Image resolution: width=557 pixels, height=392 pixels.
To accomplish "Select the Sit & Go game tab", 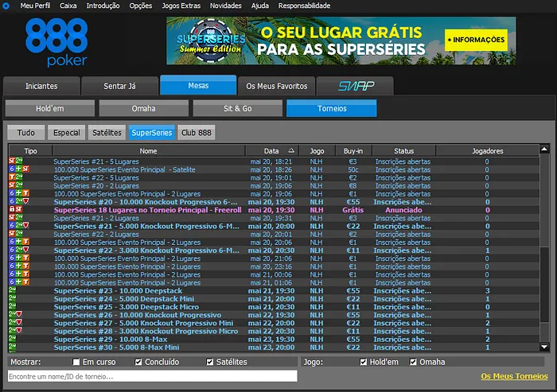I will 238,108.
